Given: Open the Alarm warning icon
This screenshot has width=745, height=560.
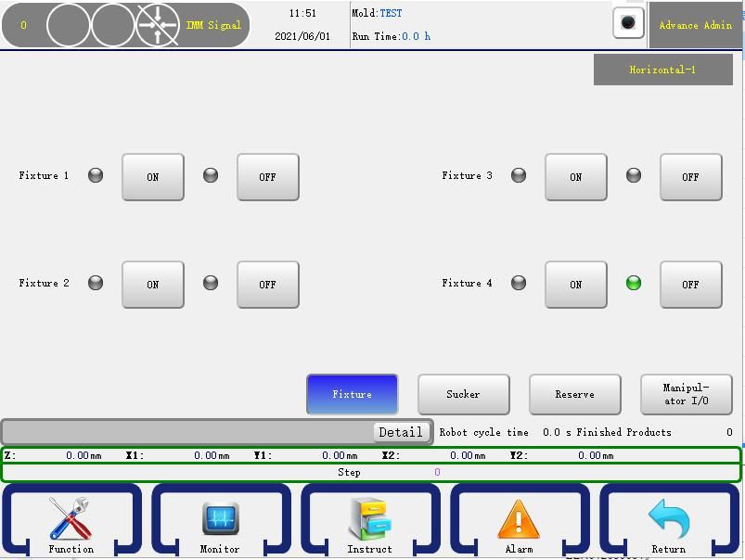Looking at the screenshot, I should tap(519, 521).
